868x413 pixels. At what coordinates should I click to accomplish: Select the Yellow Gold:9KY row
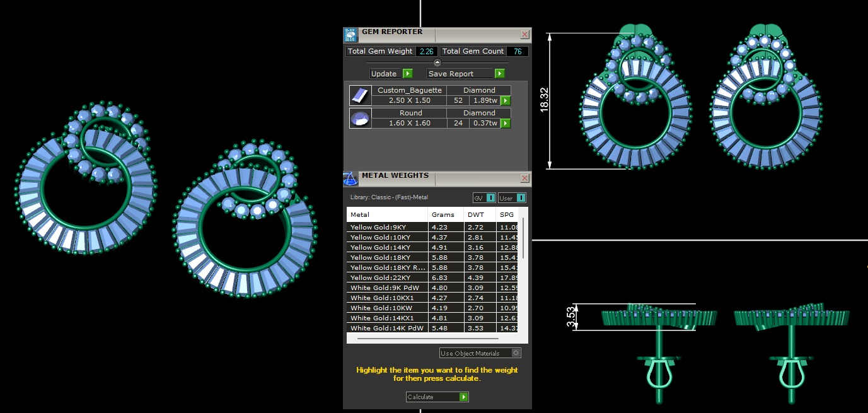[x=434, y=227]
